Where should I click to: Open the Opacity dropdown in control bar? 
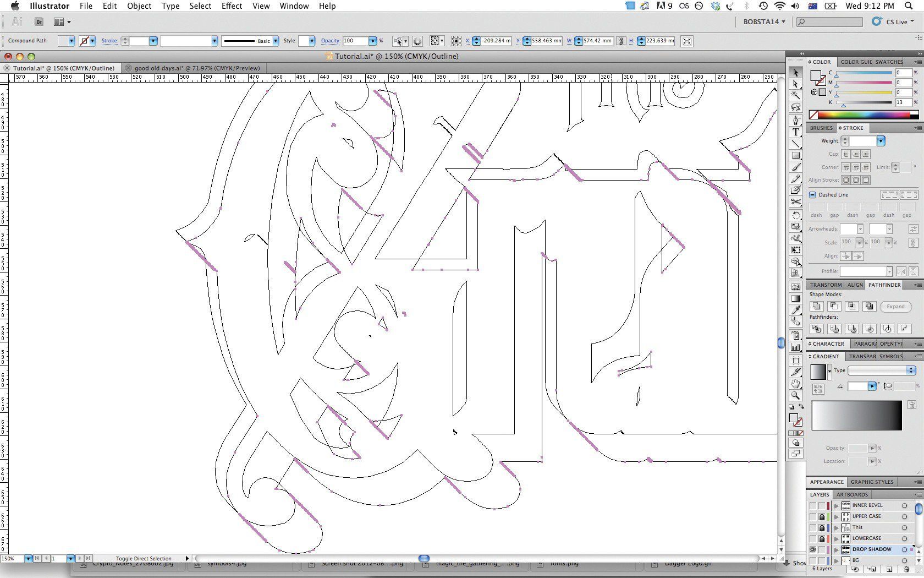pyautogui.click(x=373, y=41)
